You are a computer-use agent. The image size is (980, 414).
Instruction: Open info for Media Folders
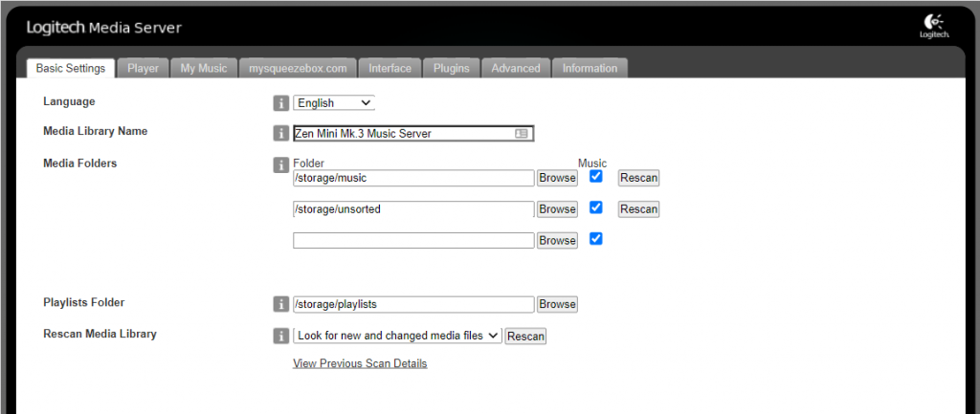pyautogui.click(x=281, y=164)
